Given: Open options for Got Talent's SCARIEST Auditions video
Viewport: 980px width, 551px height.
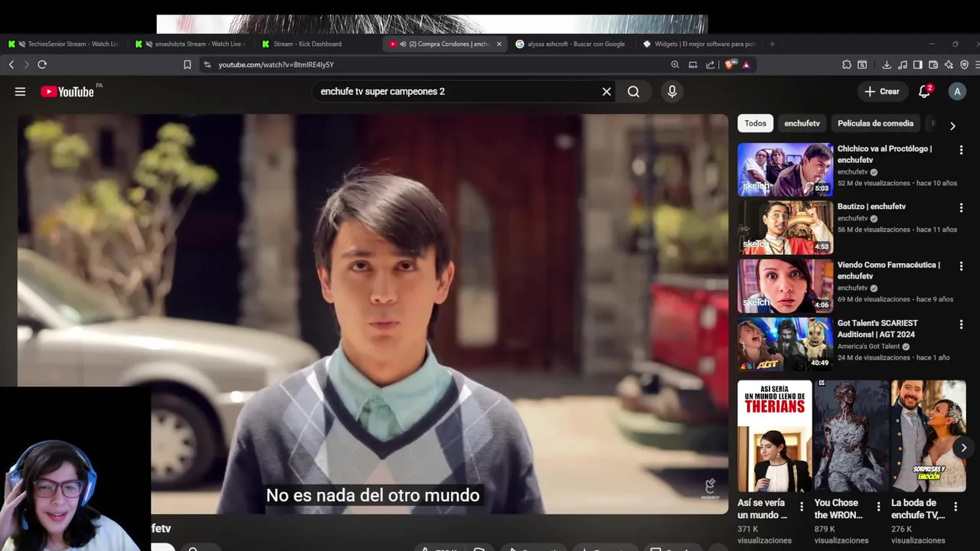Looking at the screenshot, I should pos(961,324).
